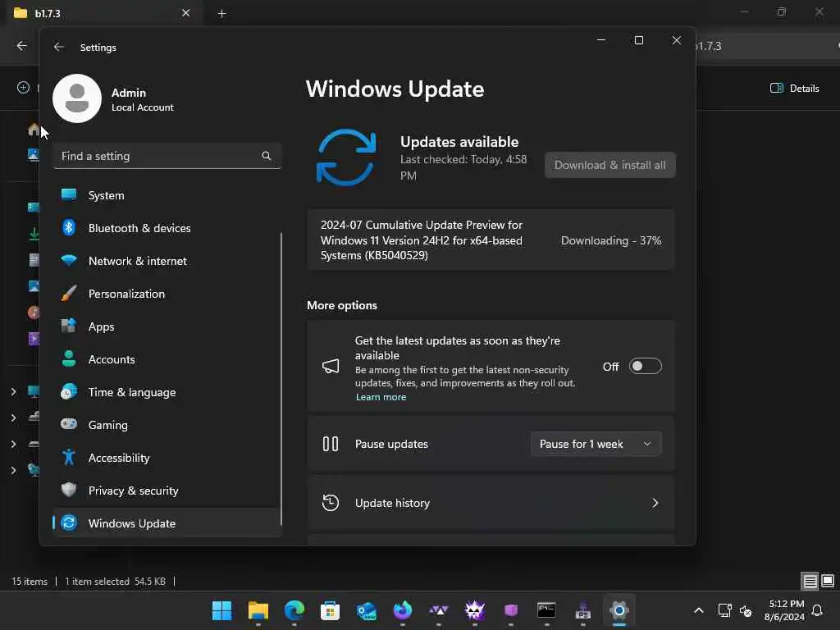Open the terminal app on the taskbar
840x630 pixels.
(546, 610)
